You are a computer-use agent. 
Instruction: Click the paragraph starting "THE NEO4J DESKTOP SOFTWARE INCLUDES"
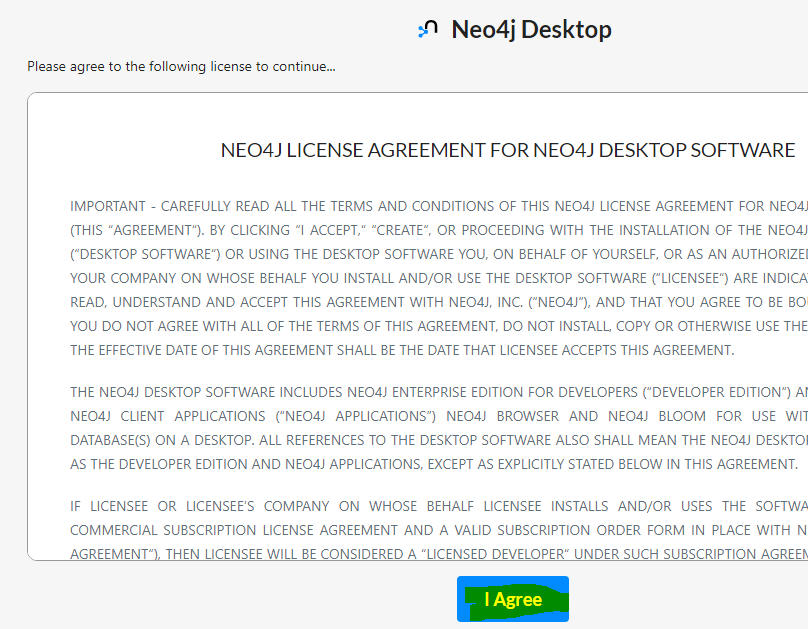pos(439,428)
